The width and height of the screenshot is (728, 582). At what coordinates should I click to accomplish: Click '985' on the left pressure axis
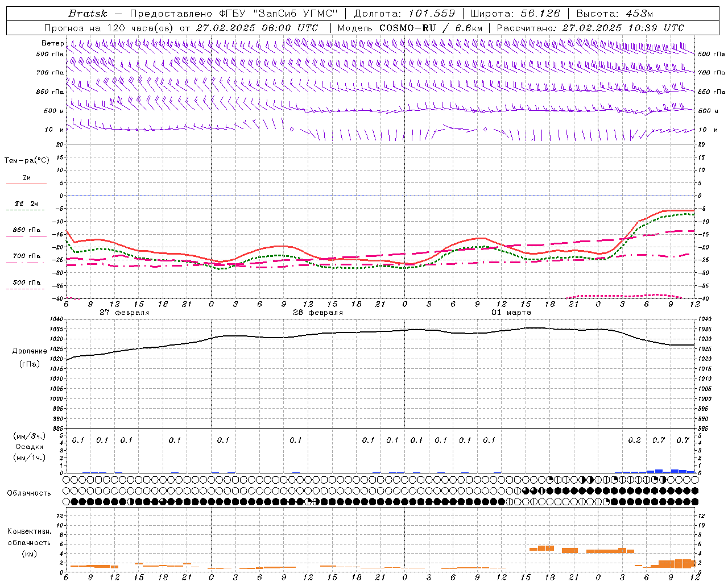57,429
